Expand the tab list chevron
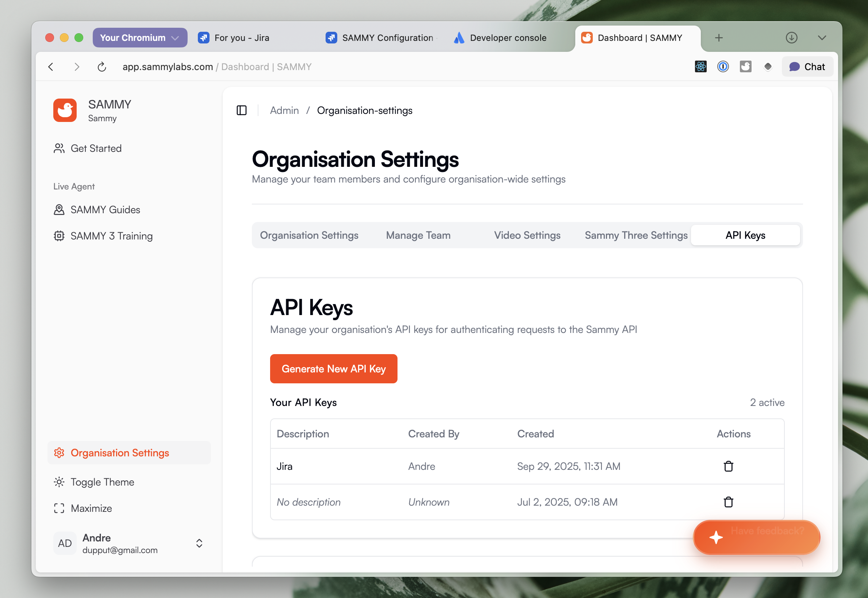Viewport: 868px width, 598px height. (x=822, y=38)
